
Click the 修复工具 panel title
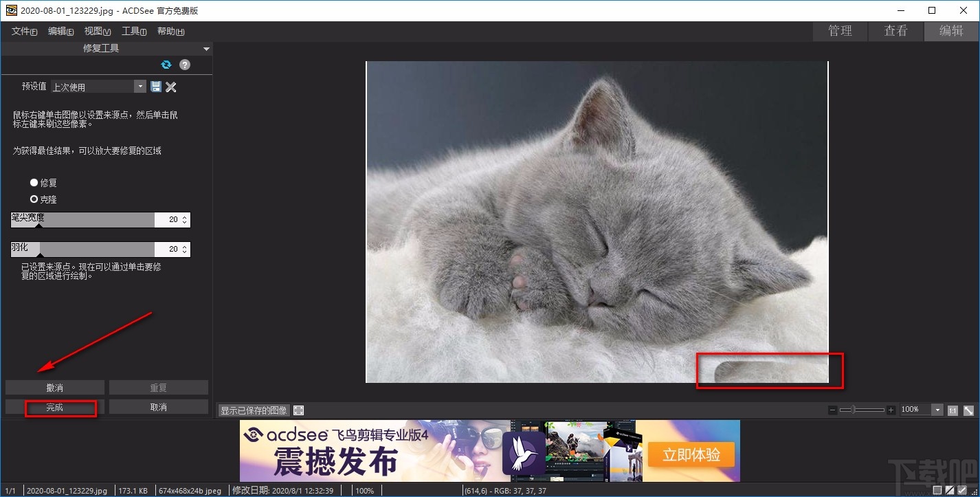pos(101,49)
